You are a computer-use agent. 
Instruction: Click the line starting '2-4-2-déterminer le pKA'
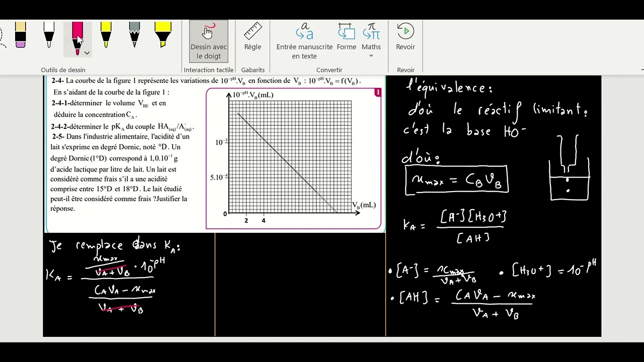point(122,127)
